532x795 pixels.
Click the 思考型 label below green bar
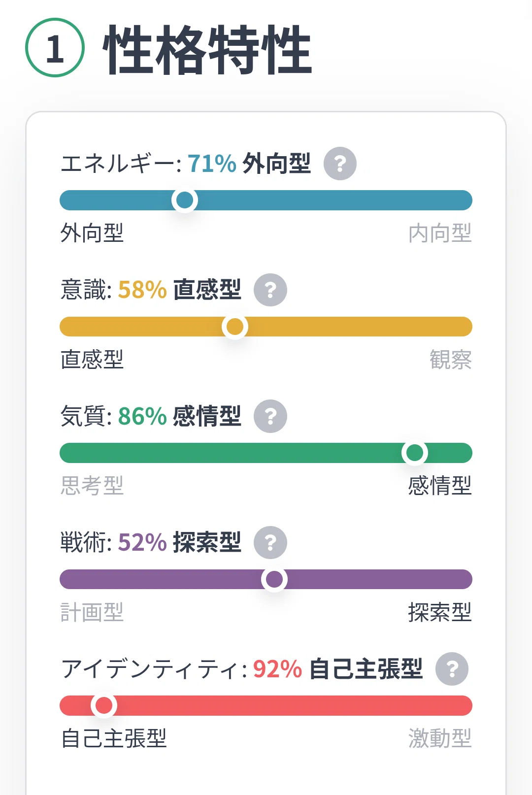pyautogui.click(x=92, y=486)
